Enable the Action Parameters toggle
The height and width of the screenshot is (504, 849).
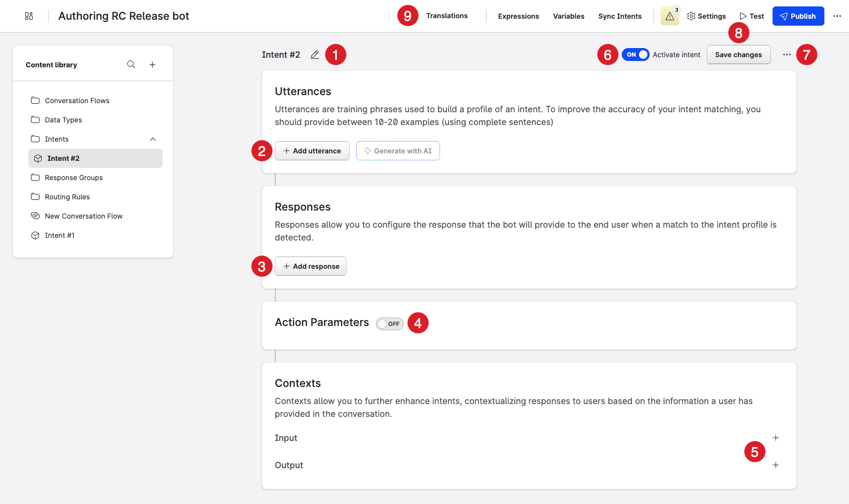pyautogui.click(x=389, y=324)
